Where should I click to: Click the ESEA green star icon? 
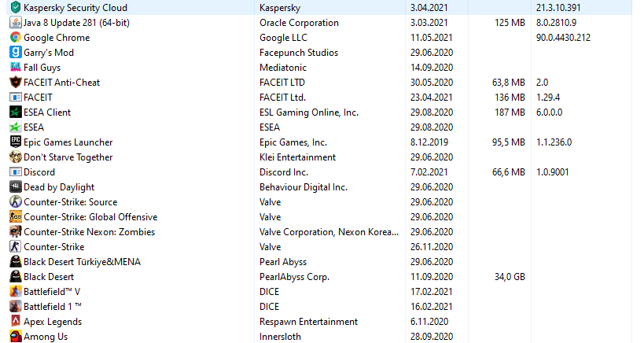(16, 127)
